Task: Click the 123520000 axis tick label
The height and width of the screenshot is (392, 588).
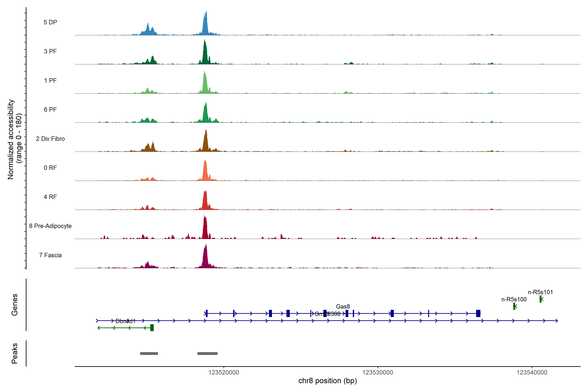Action: 224,373
